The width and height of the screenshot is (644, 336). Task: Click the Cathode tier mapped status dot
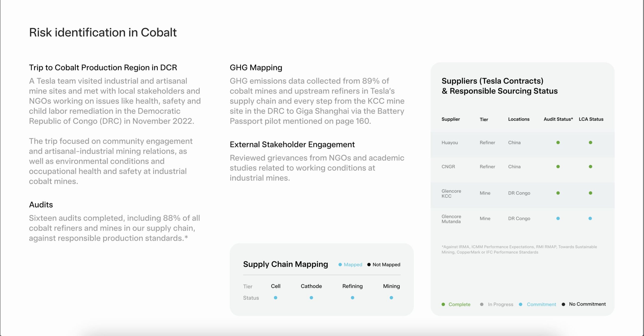coord(311,298)
